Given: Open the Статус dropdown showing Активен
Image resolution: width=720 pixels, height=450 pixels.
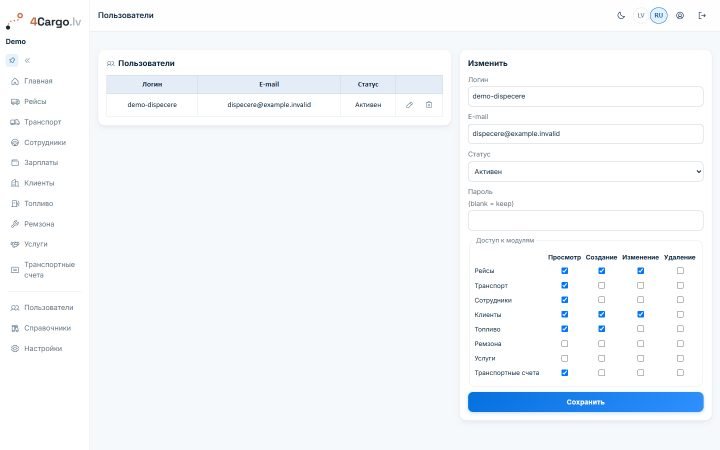Looking at the screenshot, I should click(585, 171).
